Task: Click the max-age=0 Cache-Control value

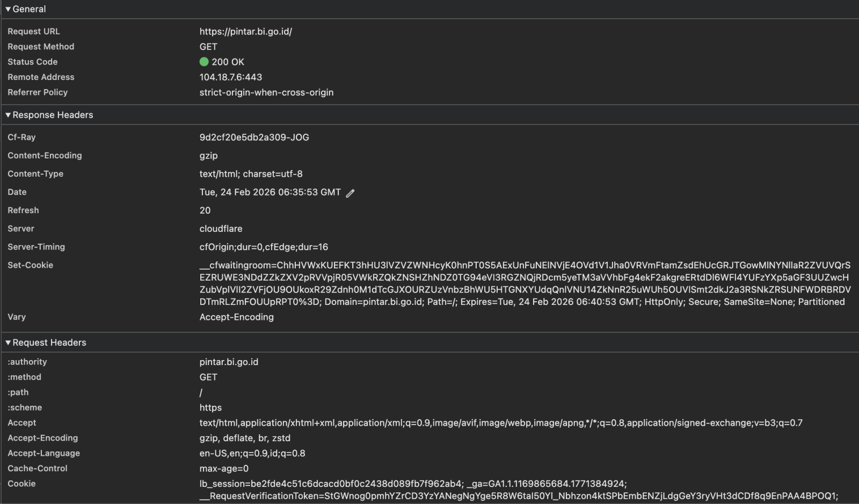Action: [x=224, y=469]
